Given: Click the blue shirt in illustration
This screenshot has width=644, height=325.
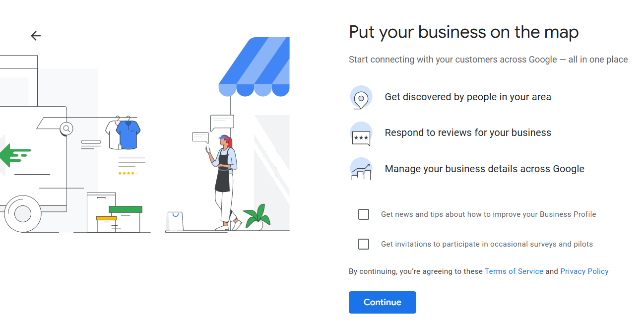Looking at the screenshot, I should click(128, 135).
